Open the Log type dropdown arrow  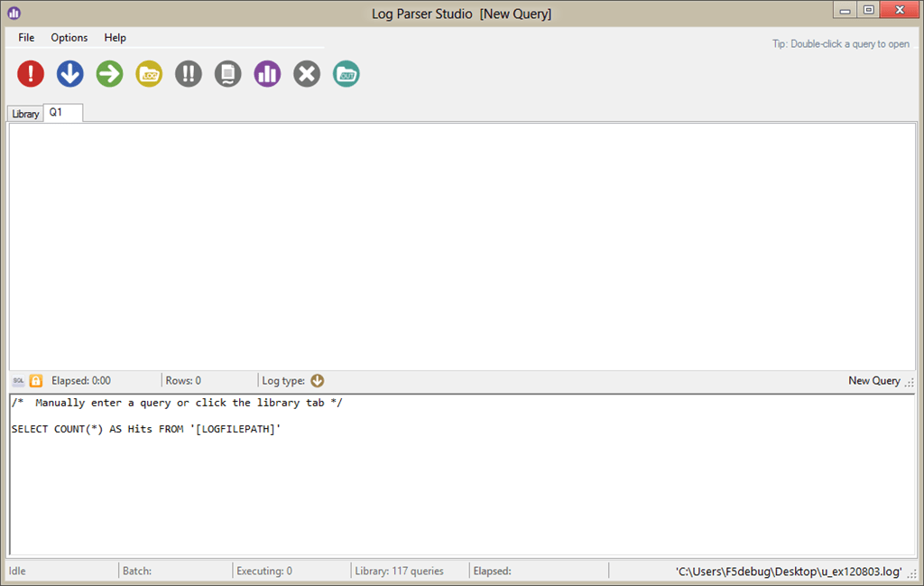click(x=318, y=381)
